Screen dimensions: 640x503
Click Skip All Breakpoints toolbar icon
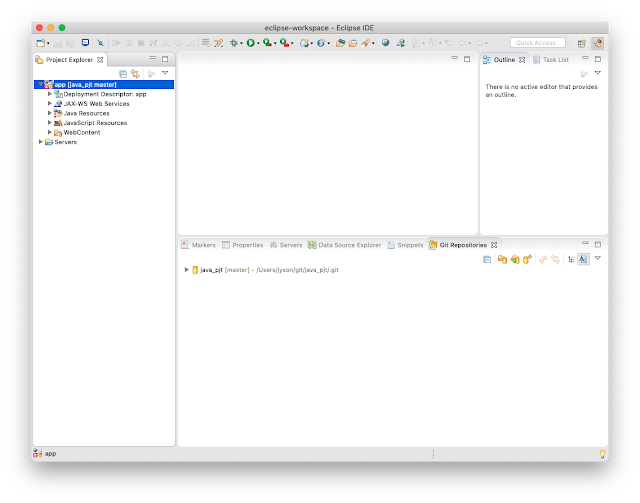(x=100, y=42)
